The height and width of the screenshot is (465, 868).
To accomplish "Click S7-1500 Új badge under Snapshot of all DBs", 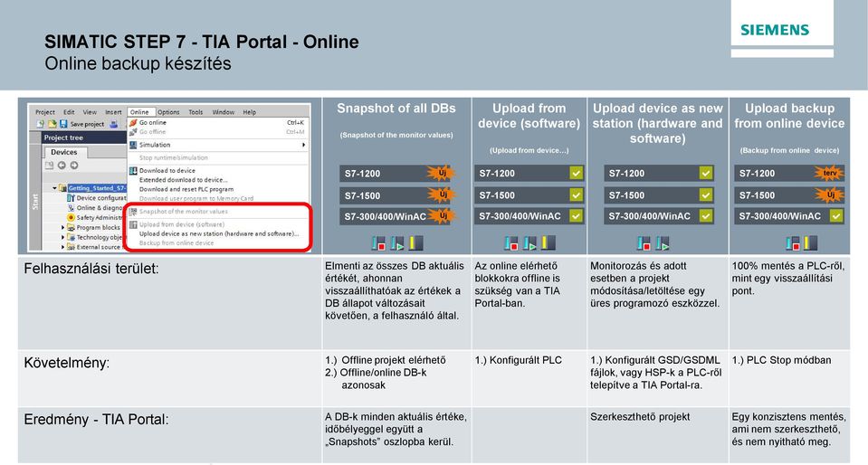I will [x=443, y=195].
